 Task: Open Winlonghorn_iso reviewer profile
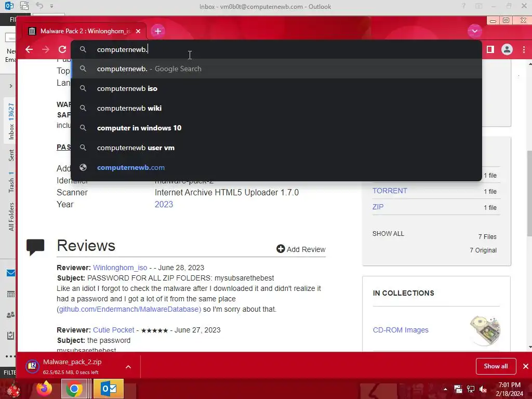(x=120, y=268)
